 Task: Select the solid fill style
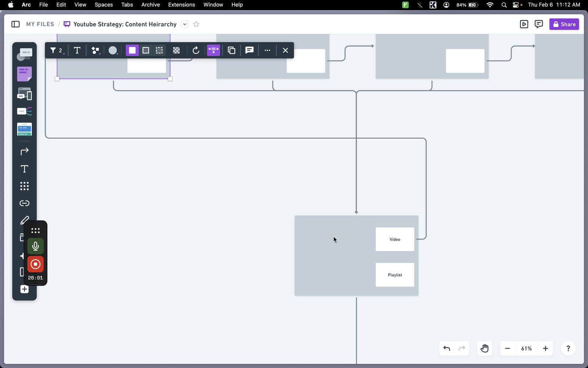coord(132,50)
